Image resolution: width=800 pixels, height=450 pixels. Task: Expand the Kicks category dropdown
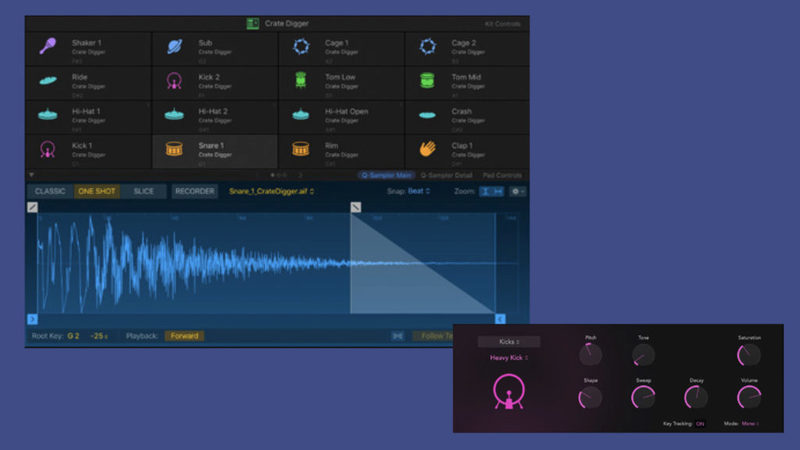click(x=509, y=341)
